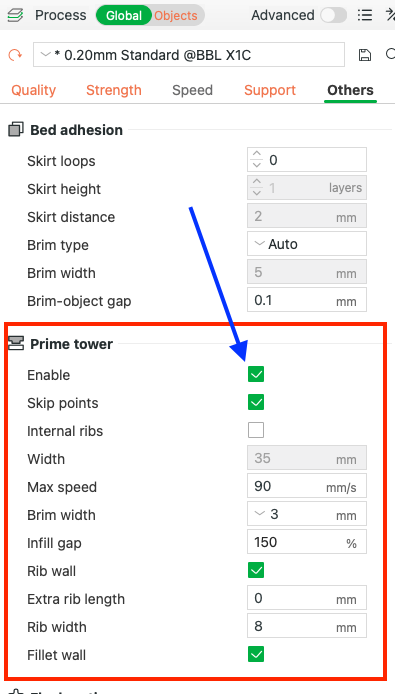
Task: Disable the prime tower Enable checkbox
Action: point(256,374)
